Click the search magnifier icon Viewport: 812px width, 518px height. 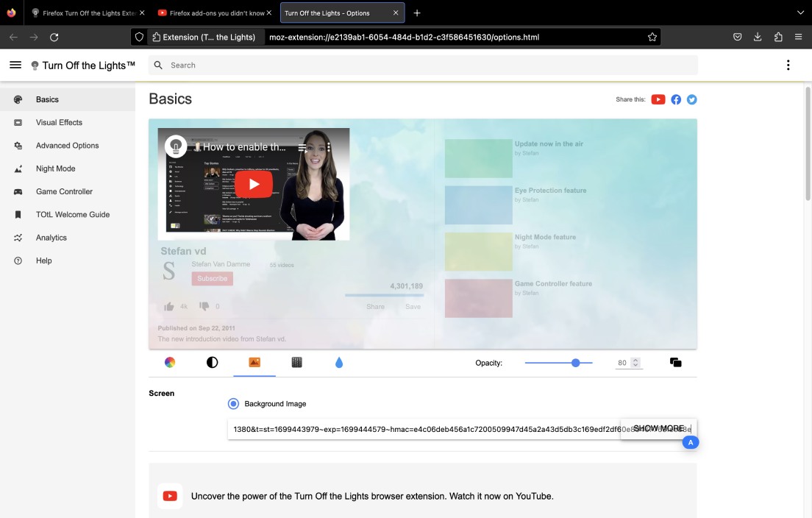[158, 65]
